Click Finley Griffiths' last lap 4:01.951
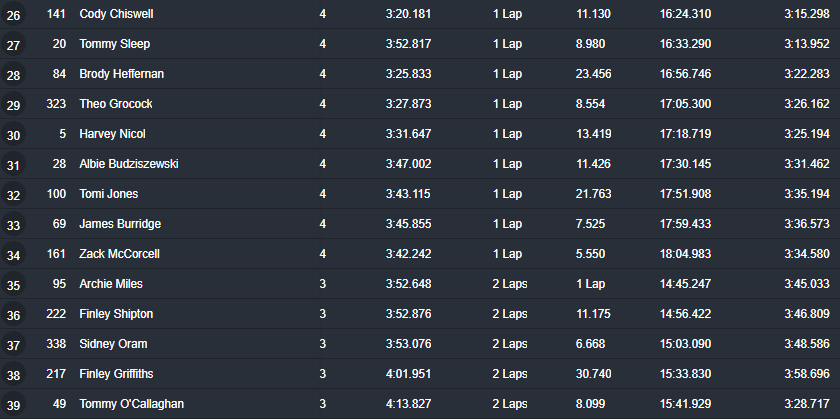Viewport: 840px width, 419px height. coord(408,374)
